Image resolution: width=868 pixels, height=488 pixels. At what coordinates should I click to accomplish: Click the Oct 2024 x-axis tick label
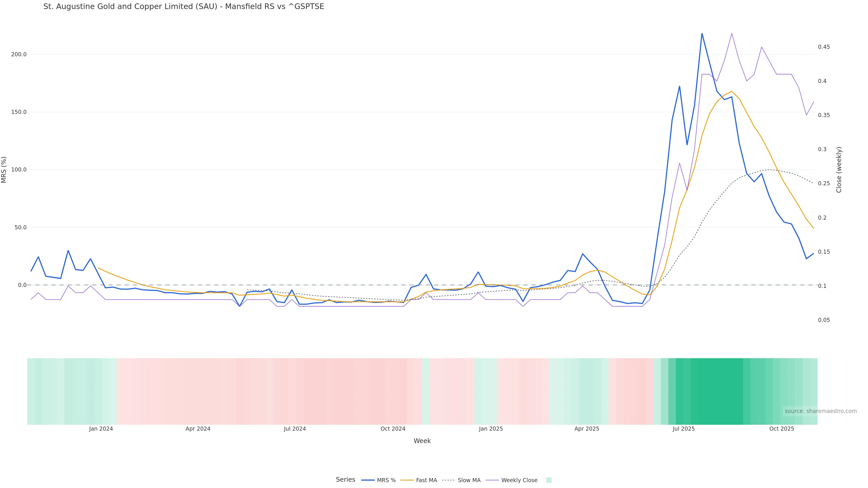coord(393,429)
